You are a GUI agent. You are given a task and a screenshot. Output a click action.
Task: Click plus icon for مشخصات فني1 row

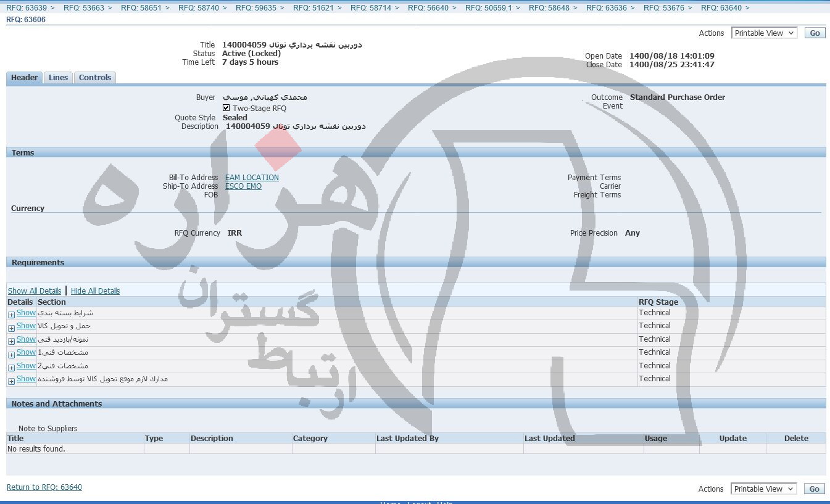(x=11, y=355)
